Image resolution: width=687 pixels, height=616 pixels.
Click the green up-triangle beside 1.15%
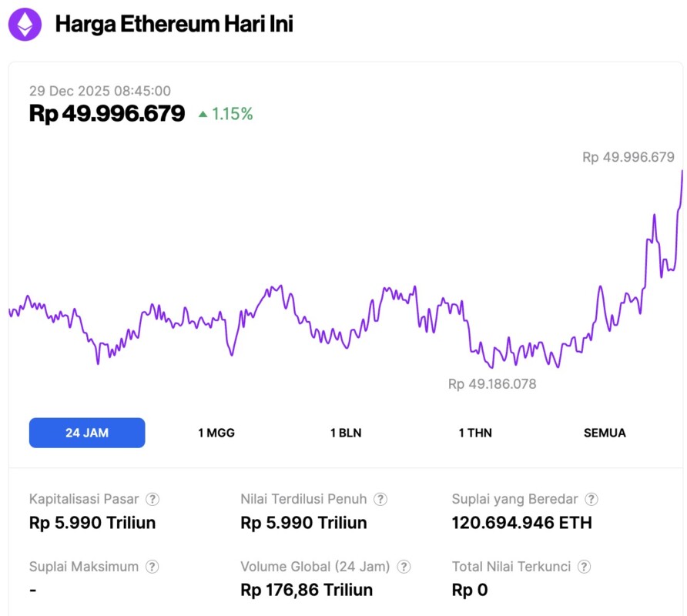(x=203, y=114)
